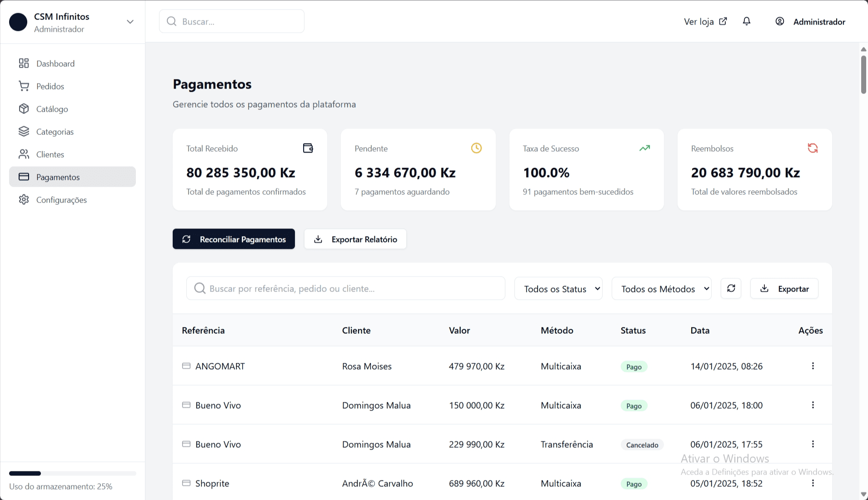Open actions menu for Shoprite row
Screen dimensions: 868x500
coord(813,483)
